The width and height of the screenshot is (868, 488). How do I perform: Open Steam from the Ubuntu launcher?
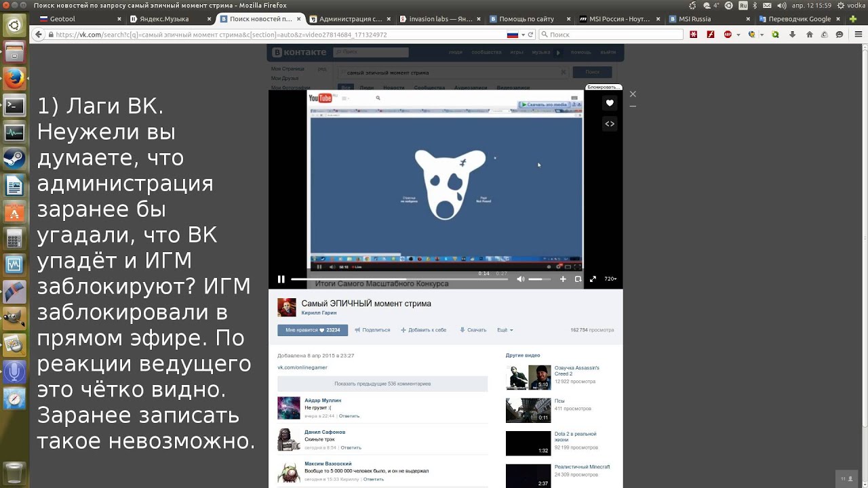coord(14,159)
